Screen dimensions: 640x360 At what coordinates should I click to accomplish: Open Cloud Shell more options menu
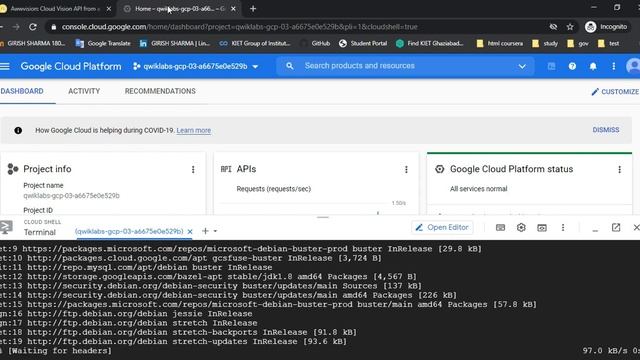point(562,227)
